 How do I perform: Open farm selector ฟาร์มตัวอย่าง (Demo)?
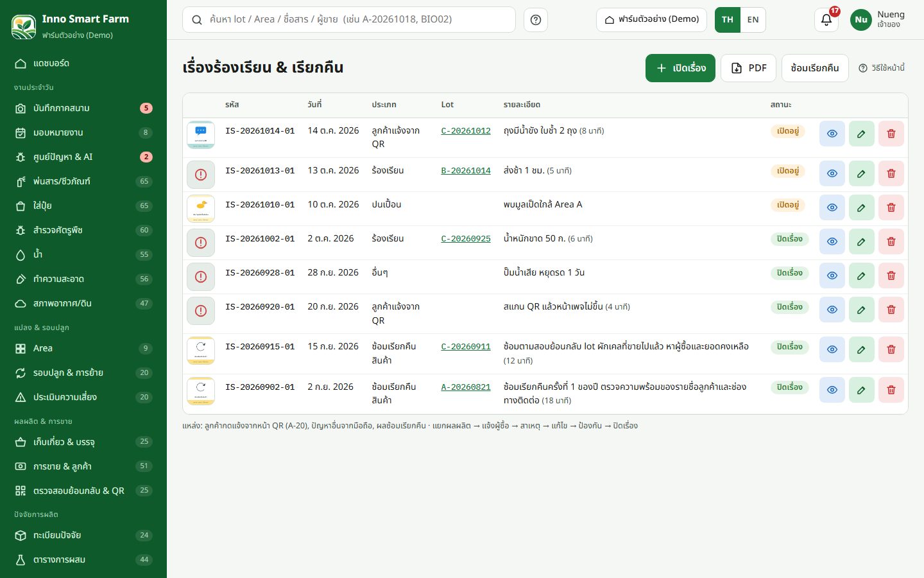coord(651,20)
